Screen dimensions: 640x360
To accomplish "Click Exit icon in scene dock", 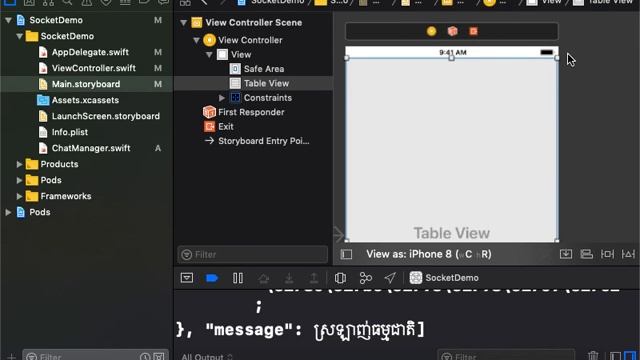I will [x=473, y=31].
